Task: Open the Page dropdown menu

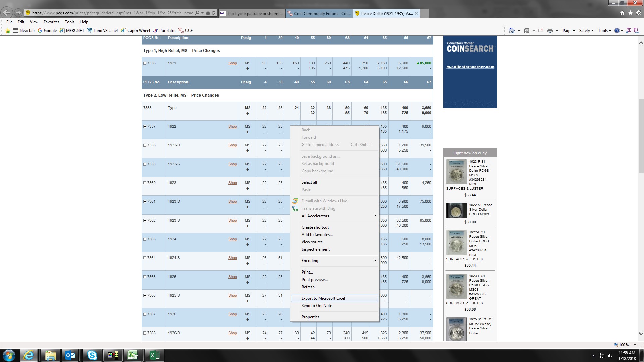Action: pos(569,31)
